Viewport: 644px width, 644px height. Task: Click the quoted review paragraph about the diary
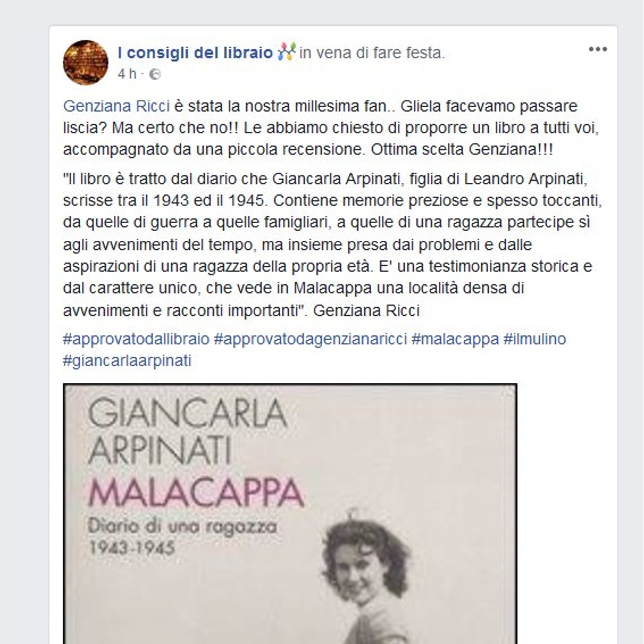pos(333,244)
